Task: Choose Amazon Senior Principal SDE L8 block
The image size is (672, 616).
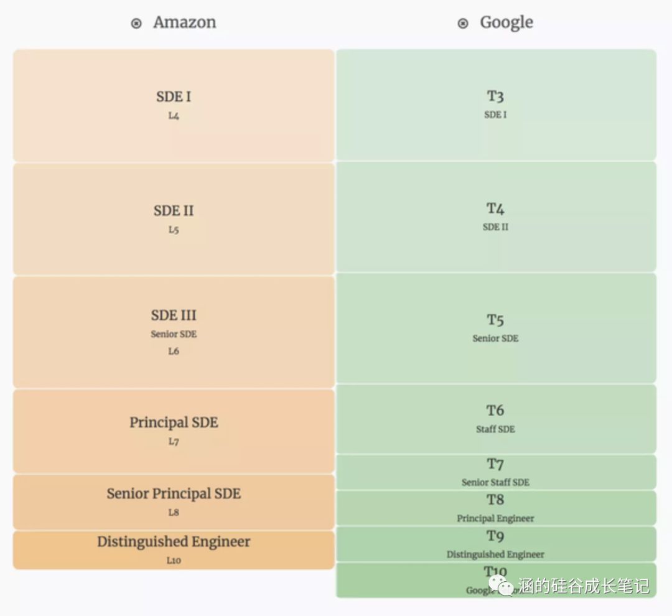Action: click(x=174, y=502)
